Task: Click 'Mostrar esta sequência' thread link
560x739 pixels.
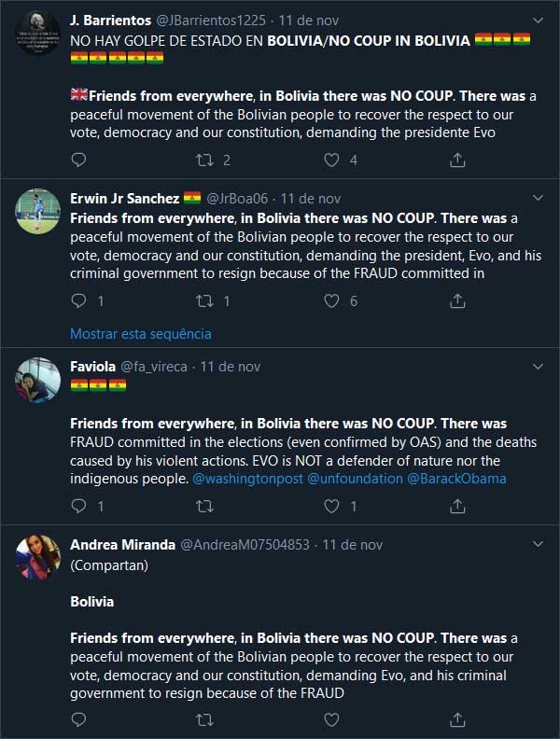Action: 141,333
